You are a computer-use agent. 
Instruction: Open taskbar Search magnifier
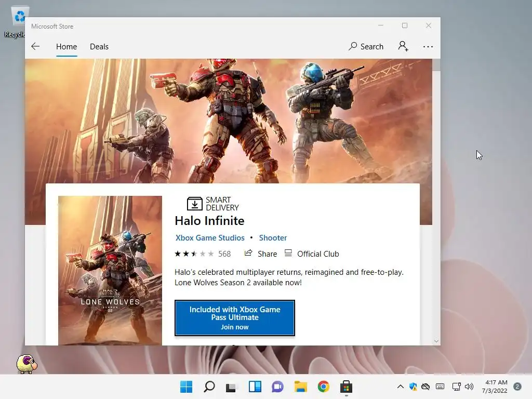[x=209, y=387]
